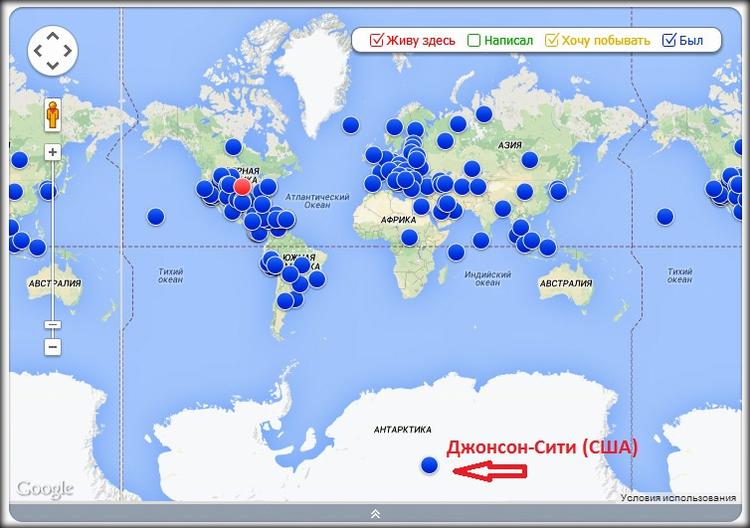Select the blue marker in central Africa
This screenshot has height=528, width=750.
tap(409, 237)
